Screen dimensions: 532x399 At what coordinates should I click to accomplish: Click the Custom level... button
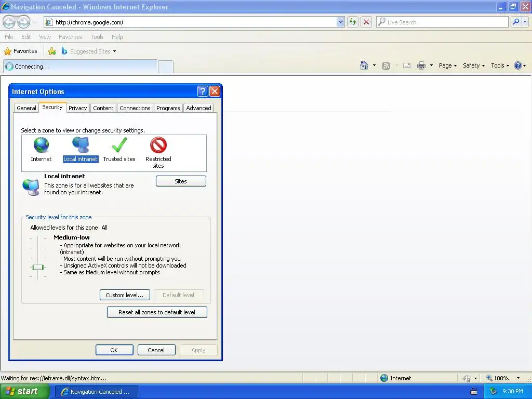point(125,295)
